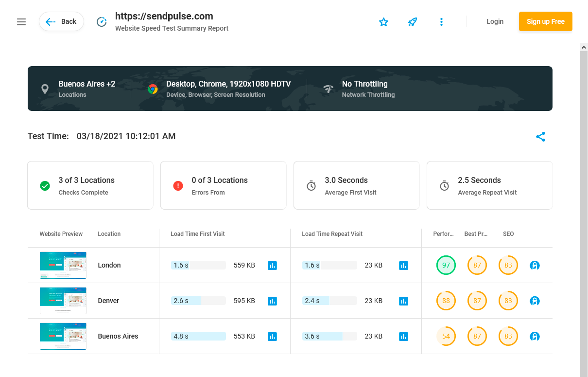Image resolution: width=588 pixels, height=377 pixels.
Task: Open Buenos Aires repeat visit chart icon
Action: pyautogui.click(x=403, y=337)
